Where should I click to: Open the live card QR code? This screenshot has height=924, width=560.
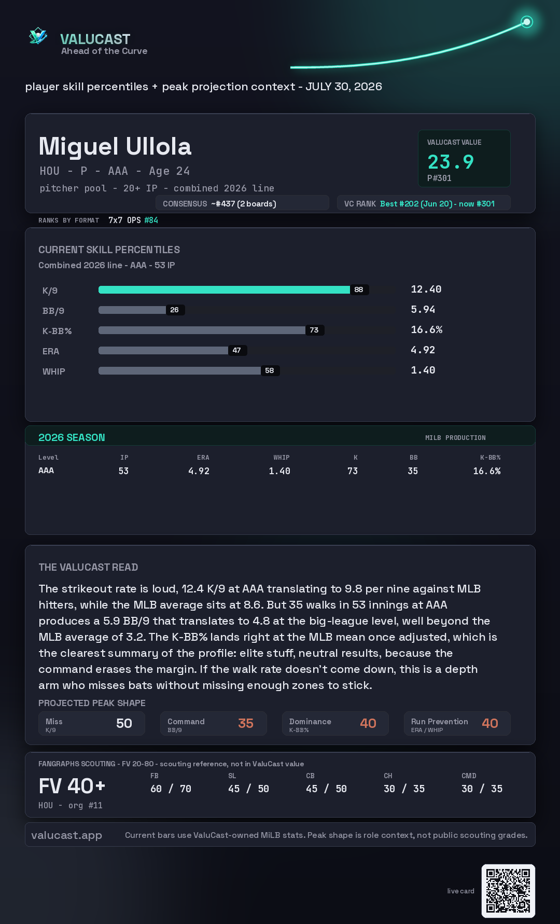[508, 891]
